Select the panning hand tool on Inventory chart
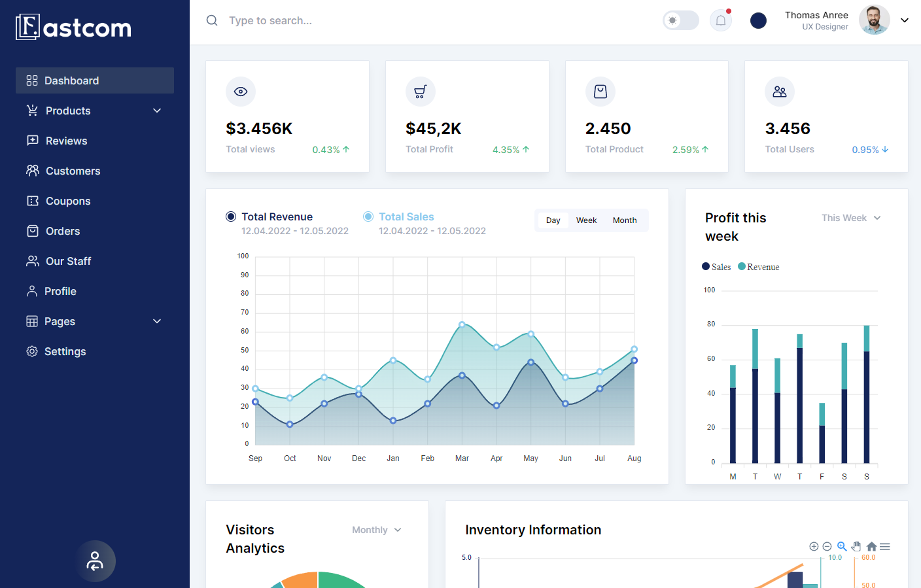Image resolution: width=921 pixels, height=588 pixels. 856,546
